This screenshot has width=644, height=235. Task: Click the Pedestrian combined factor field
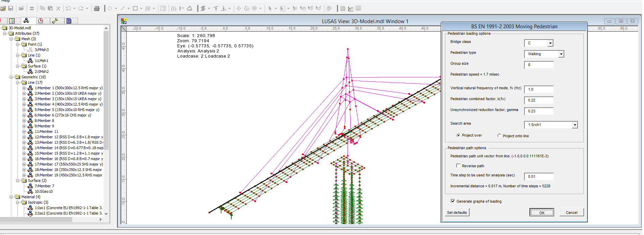(539, 100)
